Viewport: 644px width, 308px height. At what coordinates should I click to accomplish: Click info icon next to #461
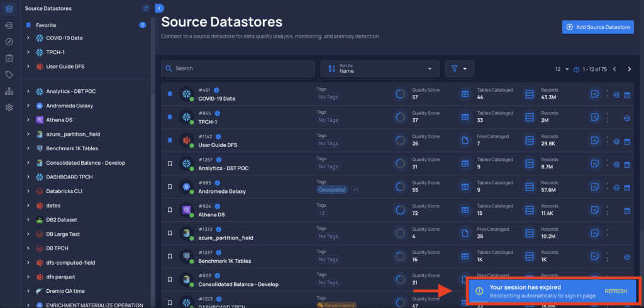coord(216,90)
